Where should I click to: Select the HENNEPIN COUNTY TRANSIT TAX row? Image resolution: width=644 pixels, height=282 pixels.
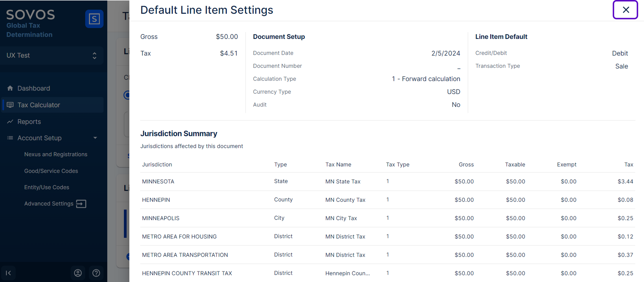coord(187,273)
